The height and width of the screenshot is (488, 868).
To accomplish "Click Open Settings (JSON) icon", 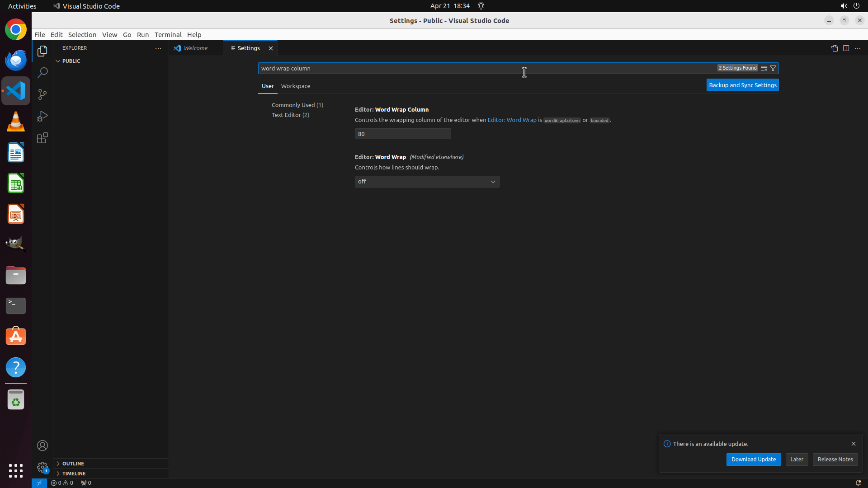I will 834,48.
